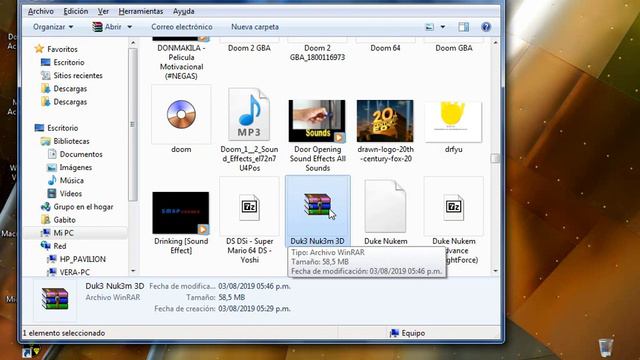Open Documentos library
The width and height of the screenshot is (640, 360).
pyautogui.click(x=75, y=154)
